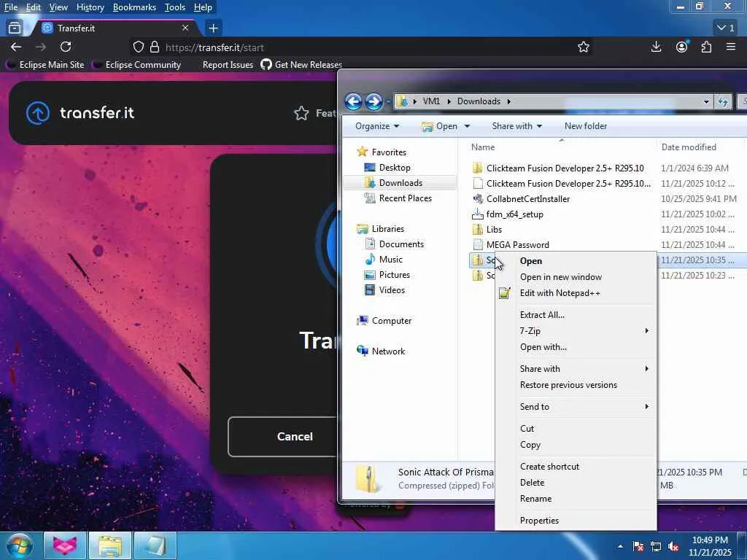747x560 pixels.
Task: Open the Firefox View icon
Action: tap(15, 28)
